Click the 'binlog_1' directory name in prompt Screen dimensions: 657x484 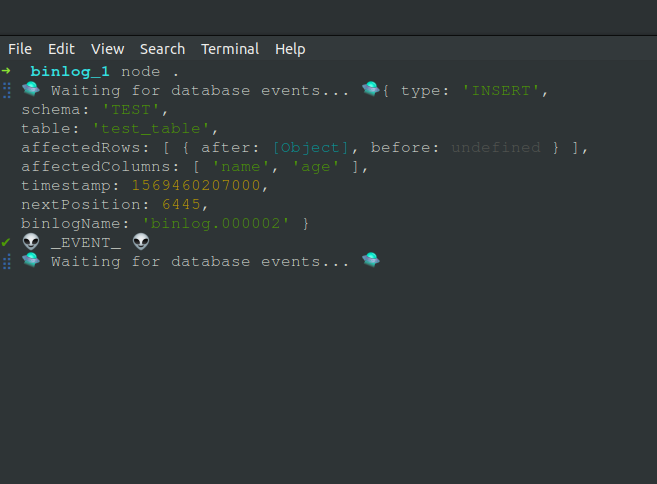point(70,72)
